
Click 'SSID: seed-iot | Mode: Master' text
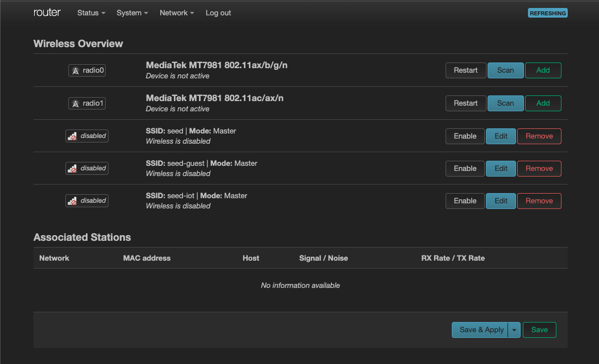[x=197, y=196]
